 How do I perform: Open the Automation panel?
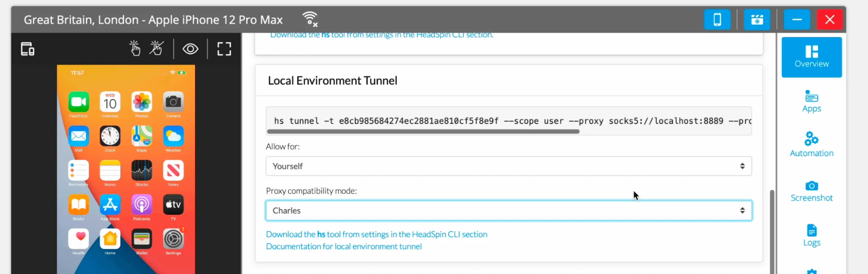811,144
